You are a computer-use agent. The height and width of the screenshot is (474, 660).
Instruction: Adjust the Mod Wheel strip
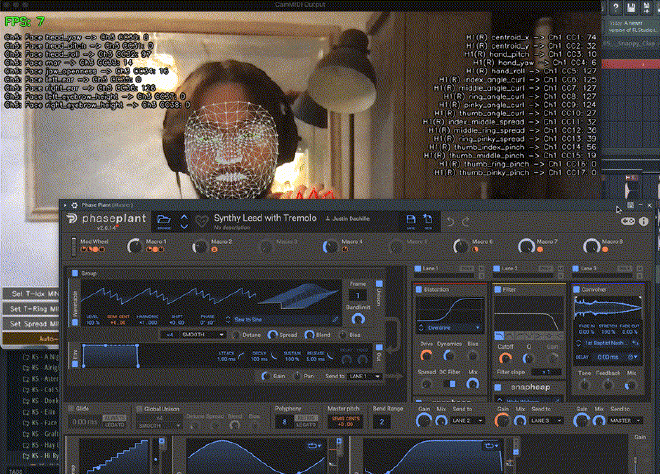74,247
